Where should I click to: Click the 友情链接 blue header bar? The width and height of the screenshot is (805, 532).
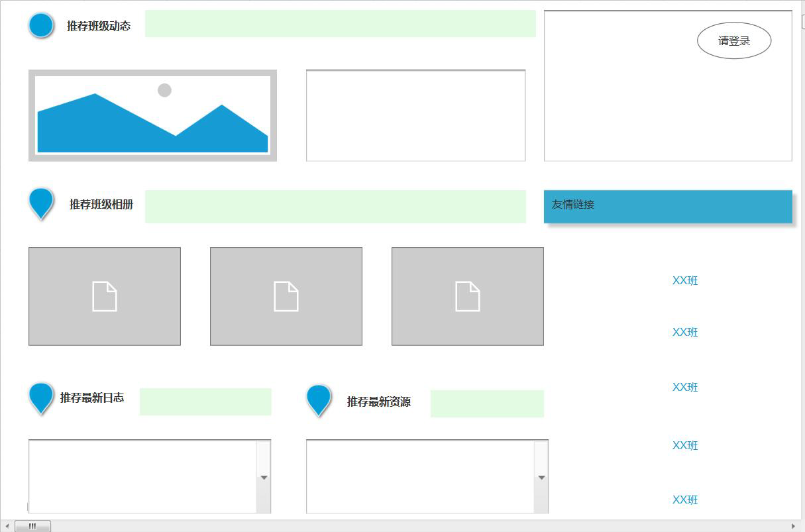click(668, 206)
